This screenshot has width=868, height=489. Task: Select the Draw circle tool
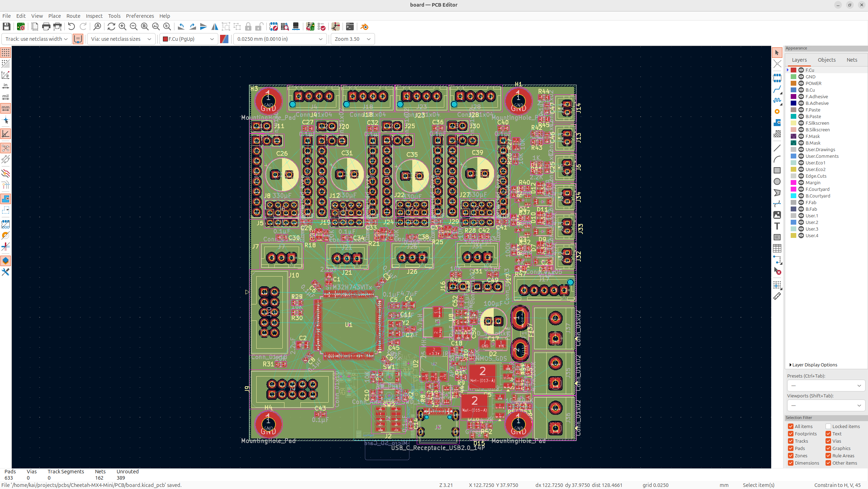[777, 181]
